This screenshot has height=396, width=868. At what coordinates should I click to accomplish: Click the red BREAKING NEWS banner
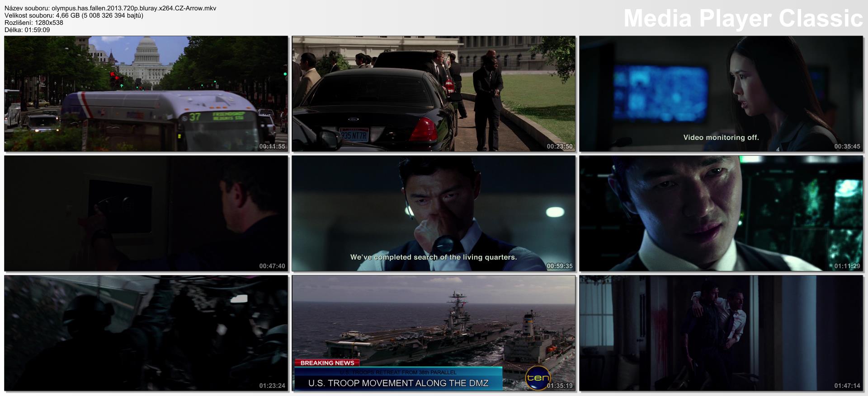point(327,363)
